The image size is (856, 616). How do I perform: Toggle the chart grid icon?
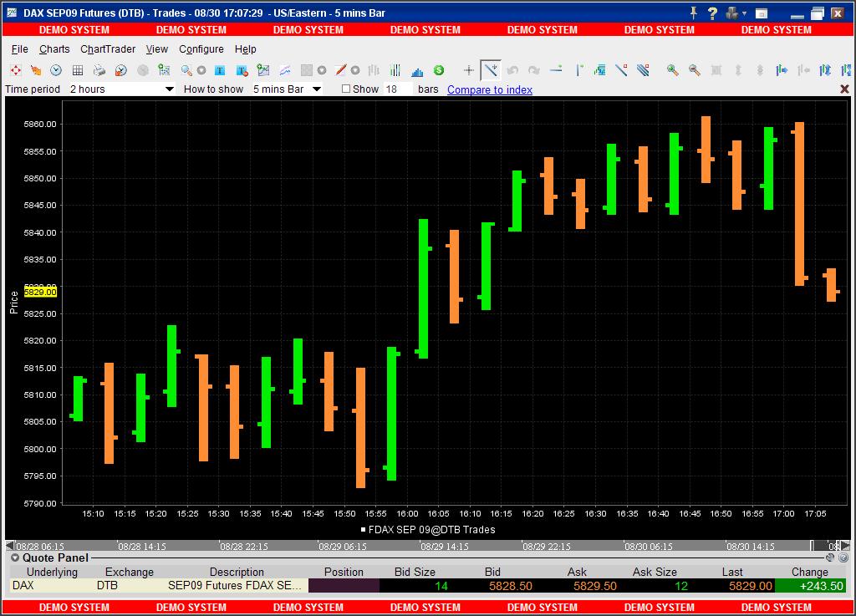pos(79,69)
